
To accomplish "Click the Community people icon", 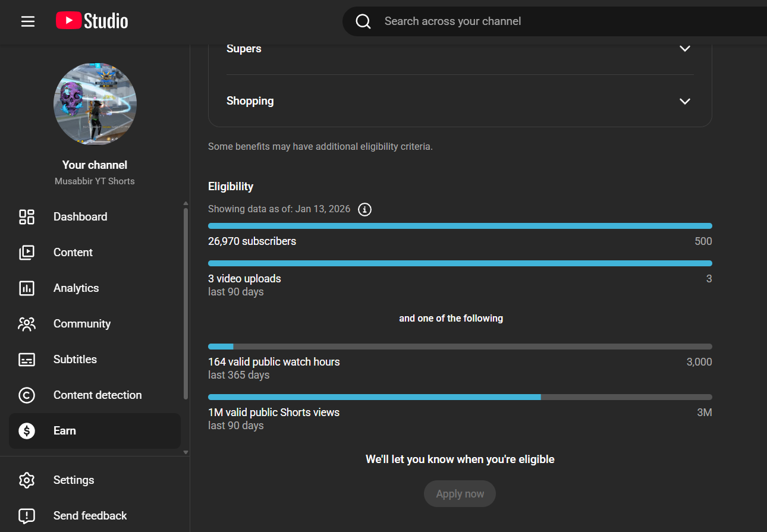I will click(x=27, y=324).
